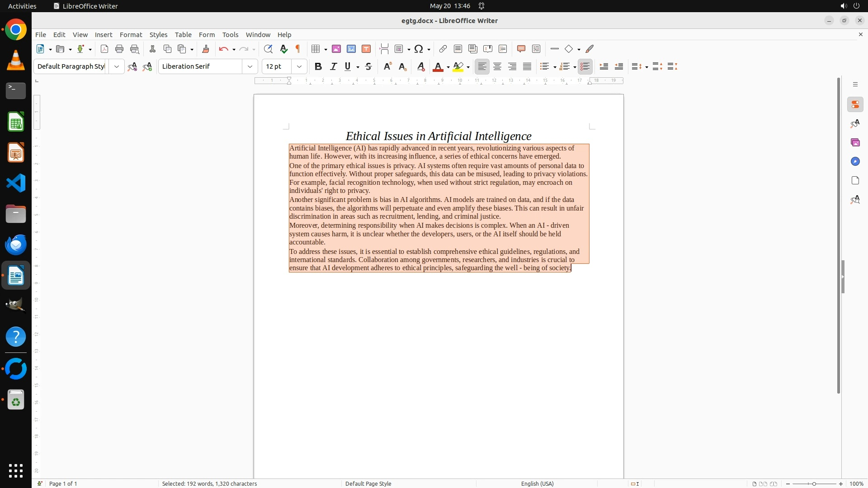This screenshot has width=868, height=488.
Task: Insert an image using the toolbar icon
Action: tap(336, 49)
